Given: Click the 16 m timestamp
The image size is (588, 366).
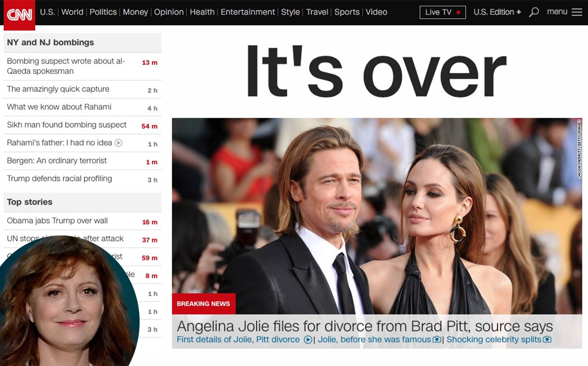Looking at the screenshot, I should pyautogui.click(x=149, y=222).
